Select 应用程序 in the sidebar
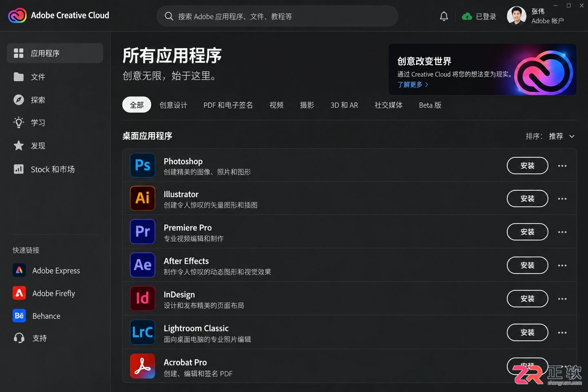Image resolution: width=588 pixels, height=392 pixels. [55, 53]
